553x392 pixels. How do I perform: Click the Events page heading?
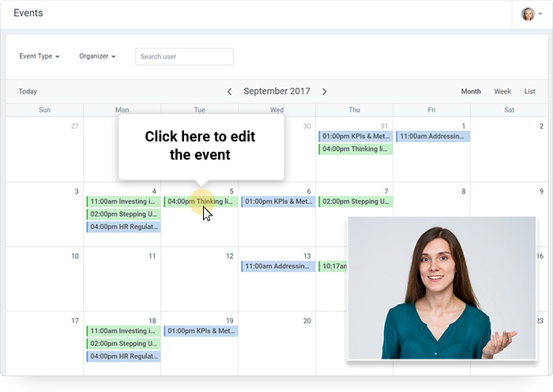click(x=28, y=13)
